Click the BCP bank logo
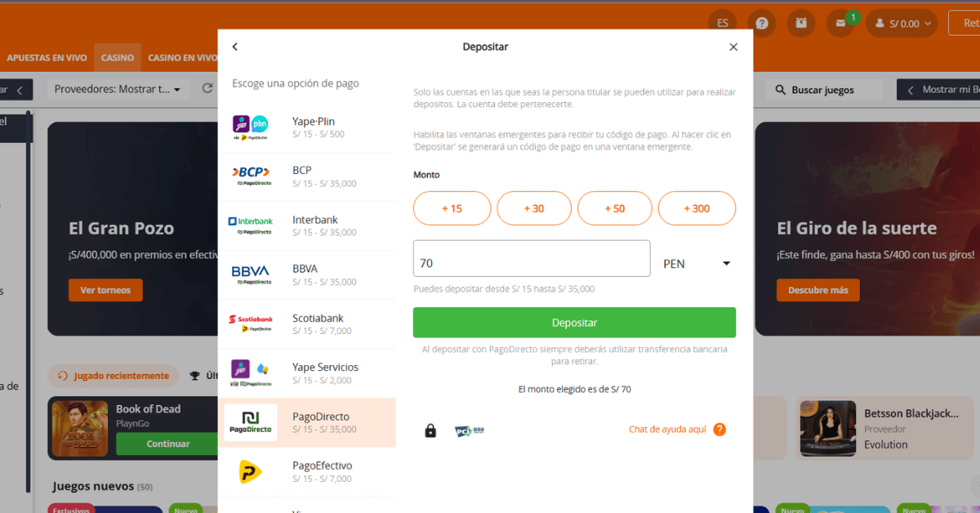This screenshot has width=980, height=513. click(250, 176)
